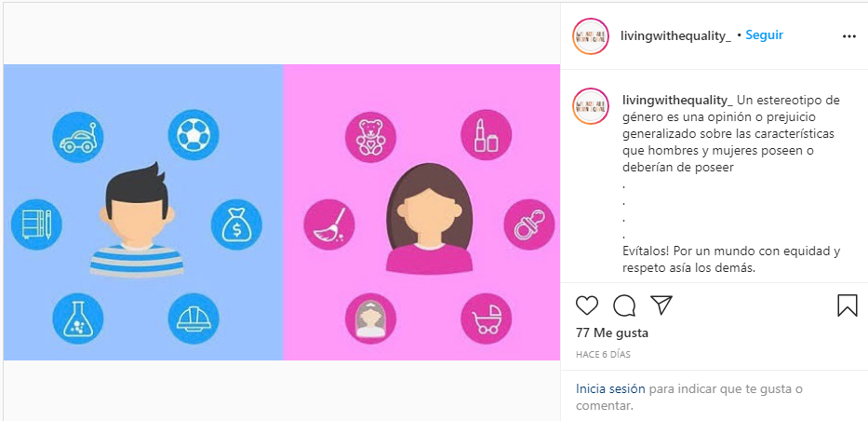Open more options three-dot menu

click(x=849, y=36)
